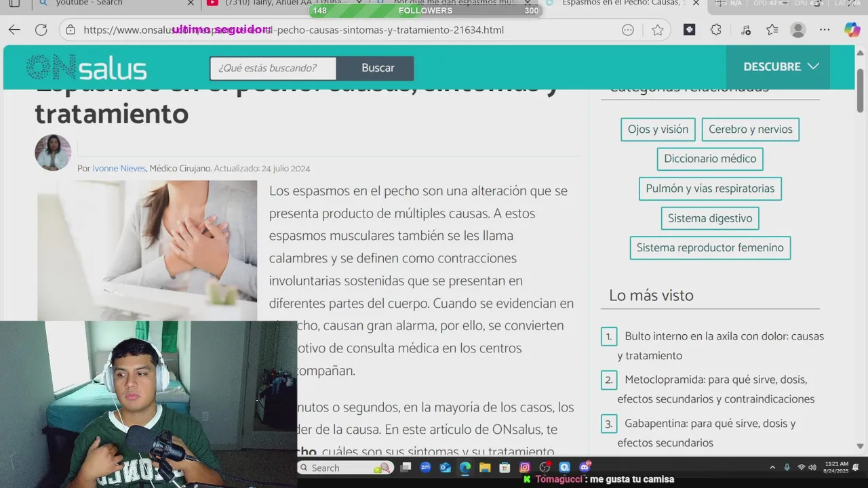Open File Explorer from the taskbar
Image resolution: width=868 pixels, height=488 pixels.
pyautogui.click(x=485, y=468)
